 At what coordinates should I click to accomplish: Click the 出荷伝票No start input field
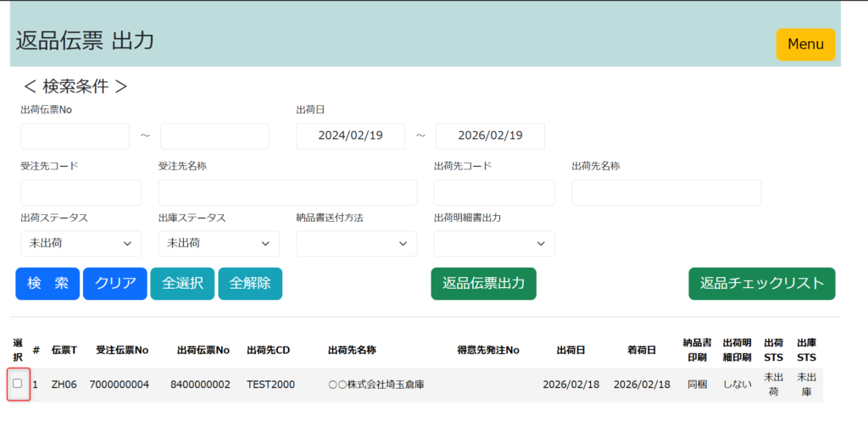pyautogui.click(x=75, y=136)
